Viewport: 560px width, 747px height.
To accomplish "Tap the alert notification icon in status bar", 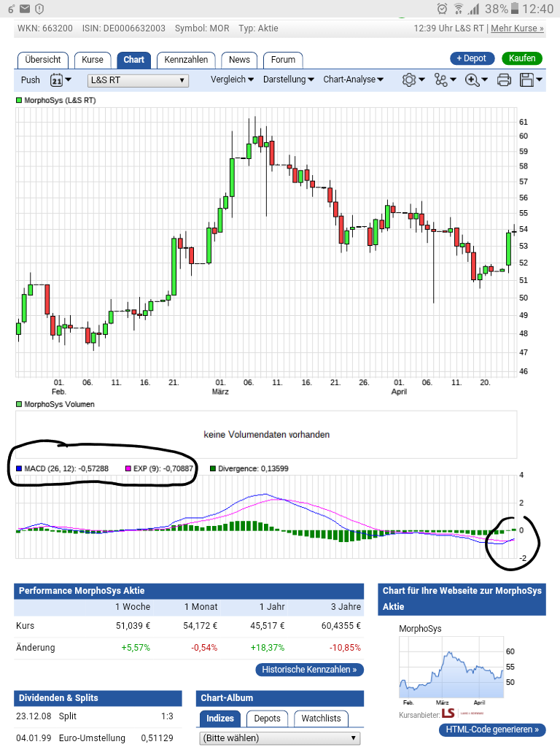I will click(x=39, y=9).
